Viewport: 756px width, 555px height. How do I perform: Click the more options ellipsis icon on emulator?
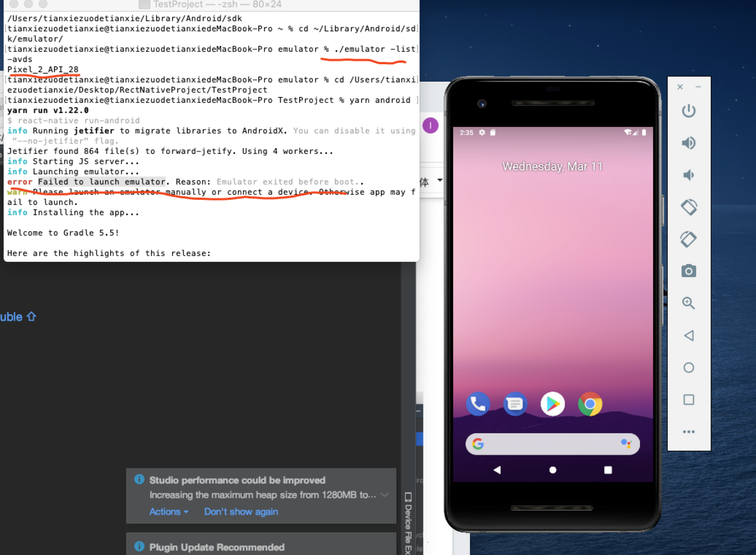[688, 432]
